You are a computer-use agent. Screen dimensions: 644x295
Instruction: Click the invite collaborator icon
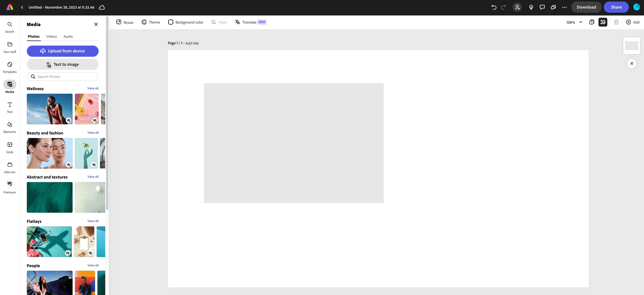[517, 7]
